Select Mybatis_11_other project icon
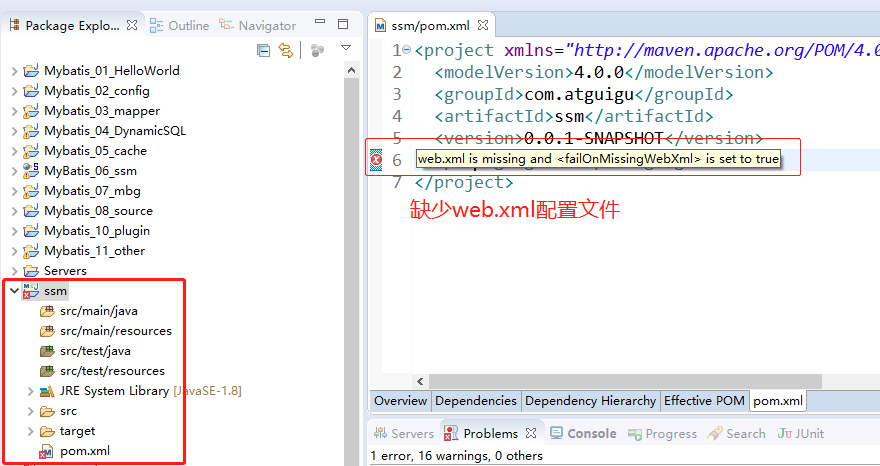Screen dimensions: 880x466 point(31,251)
